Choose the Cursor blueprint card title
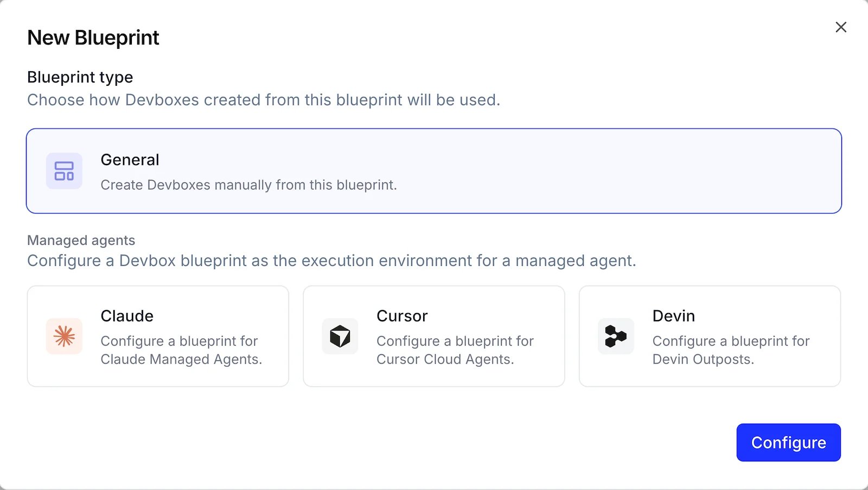868x490 pixels. click(402, 316)
